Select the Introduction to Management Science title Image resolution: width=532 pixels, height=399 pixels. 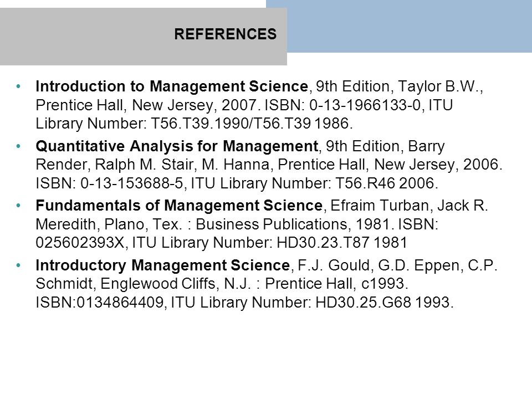point(172,86)
